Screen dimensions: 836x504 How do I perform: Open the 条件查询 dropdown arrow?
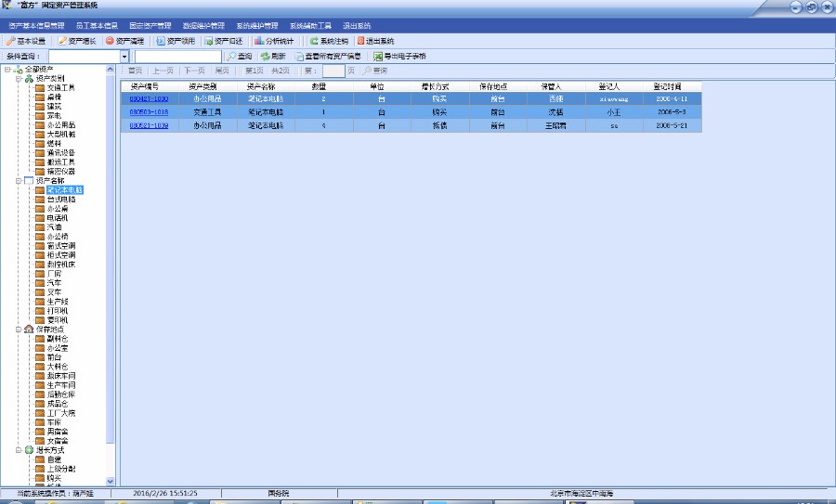pos(124,57)
